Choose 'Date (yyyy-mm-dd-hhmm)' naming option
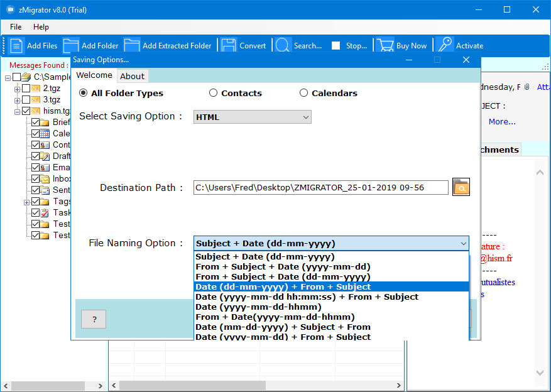Screen dimensions: 551x392 (x=331, y=307)
